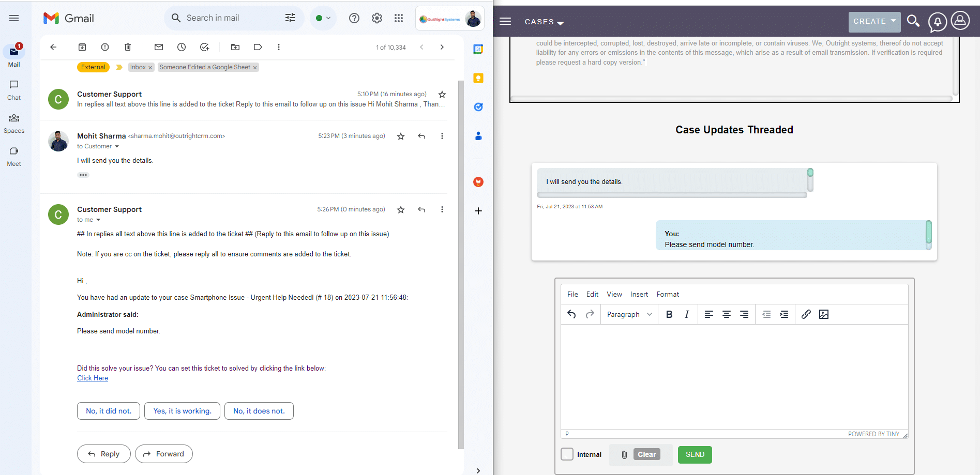Expand recipient details 'to Customer'

(x=117, y=146)
